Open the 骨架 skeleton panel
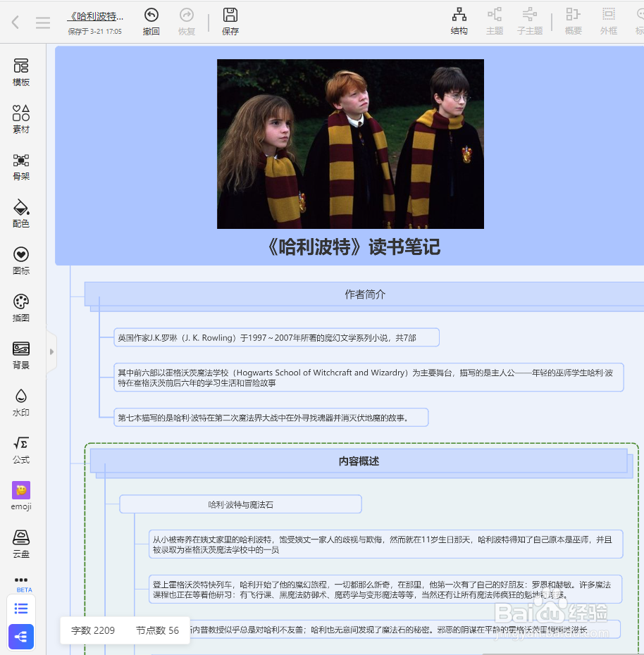This screenshot has width=644, height=655. coord(21,167)
